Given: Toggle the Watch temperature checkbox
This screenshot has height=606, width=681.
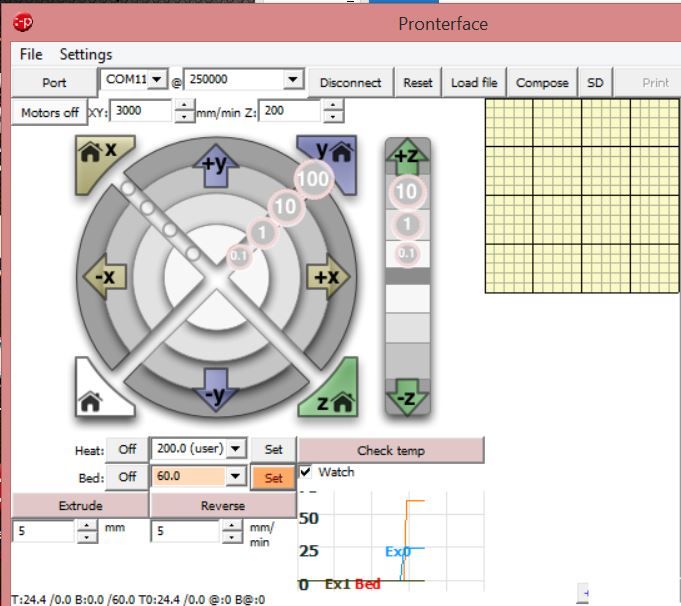Looking at the screenshot, I should click(305, 472).
